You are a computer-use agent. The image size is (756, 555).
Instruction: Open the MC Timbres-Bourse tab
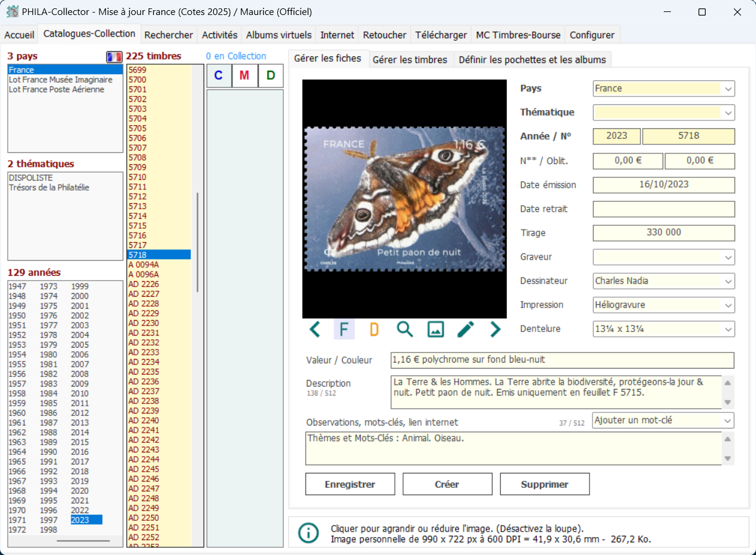pos(518,35)
